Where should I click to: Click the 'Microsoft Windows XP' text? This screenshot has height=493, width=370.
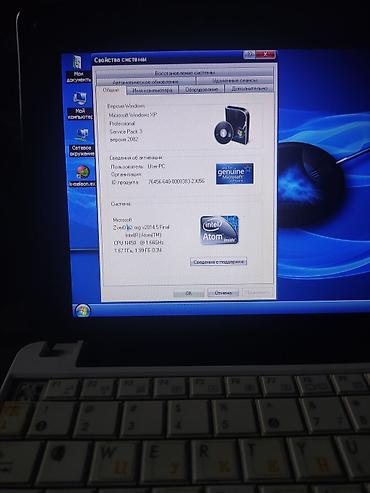pyautogui.click(x=133, y=115)
